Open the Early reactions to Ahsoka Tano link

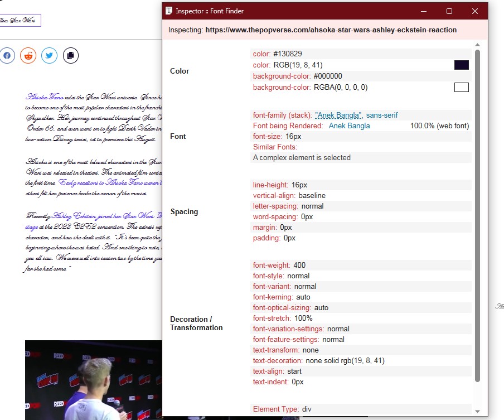click(110, 182)
